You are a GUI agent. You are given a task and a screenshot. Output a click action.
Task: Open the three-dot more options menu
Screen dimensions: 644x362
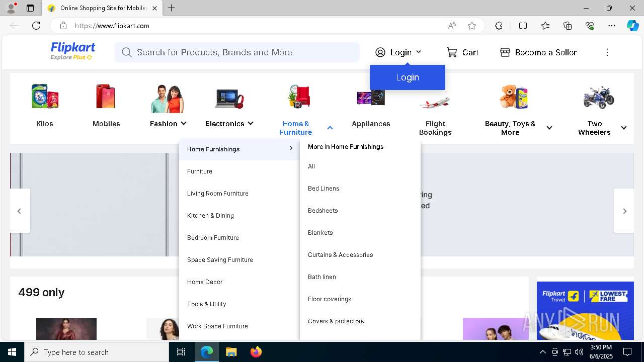[x=607, y=52]
